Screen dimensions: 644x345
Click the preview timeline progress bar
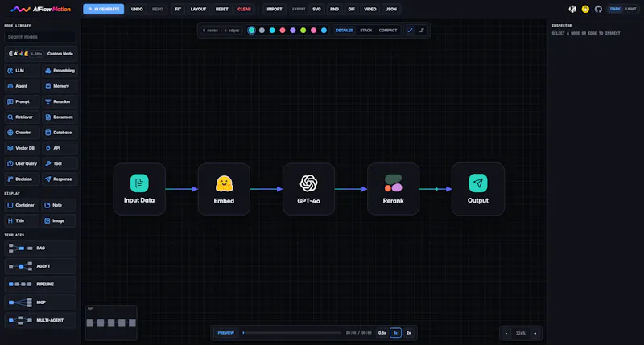tap(292, 333)
